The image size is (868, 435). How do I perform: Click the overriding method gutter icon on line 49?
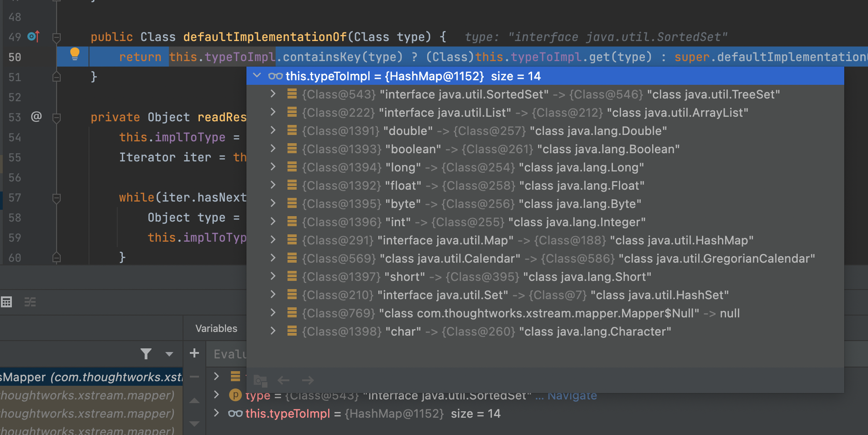pyautogui.click(x=34, y=36)
